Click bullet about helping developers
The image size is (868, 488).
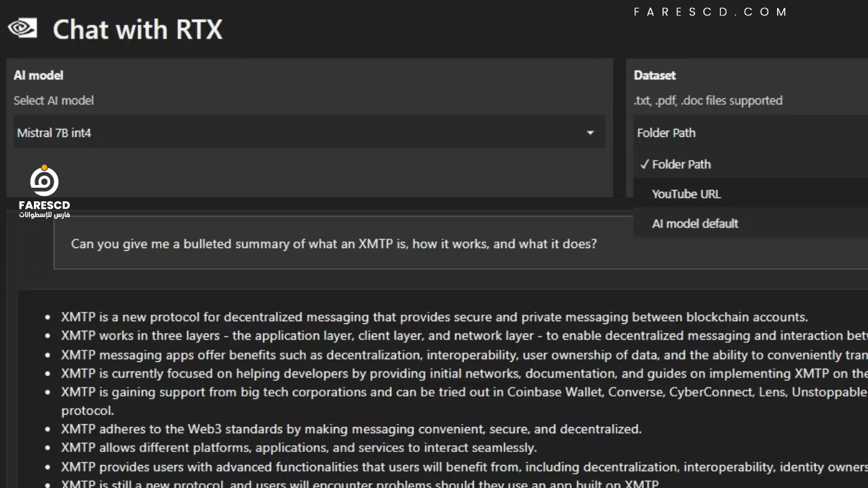point(465,373)
